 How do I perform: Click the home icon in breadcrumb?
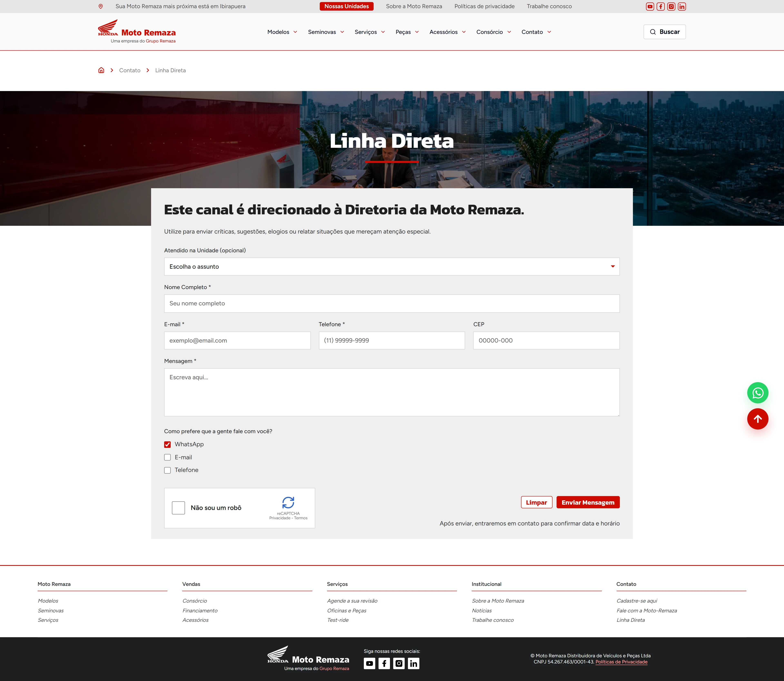coord(101,70)
